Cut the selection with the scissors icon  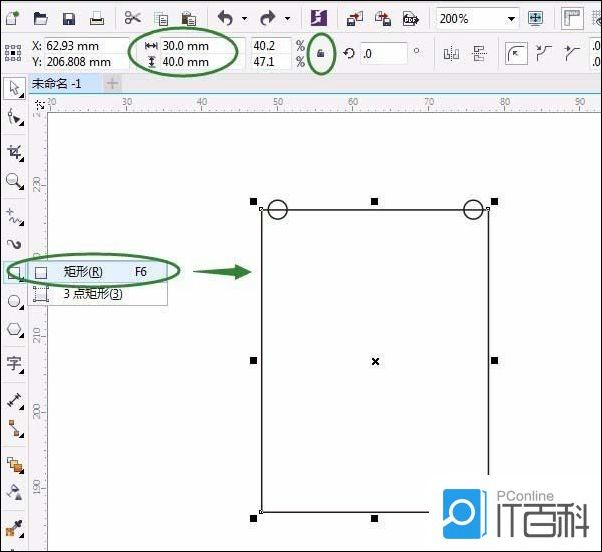[x=133, y=18]
